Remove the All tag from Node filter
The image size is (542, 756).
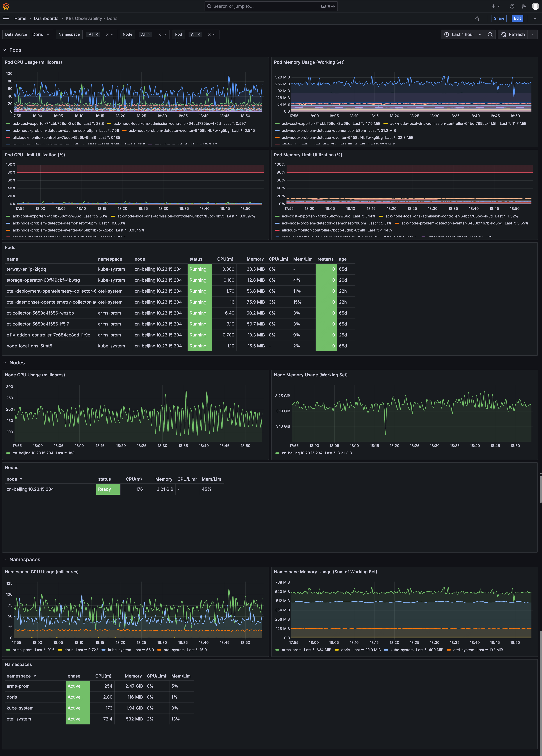(149, 34)
